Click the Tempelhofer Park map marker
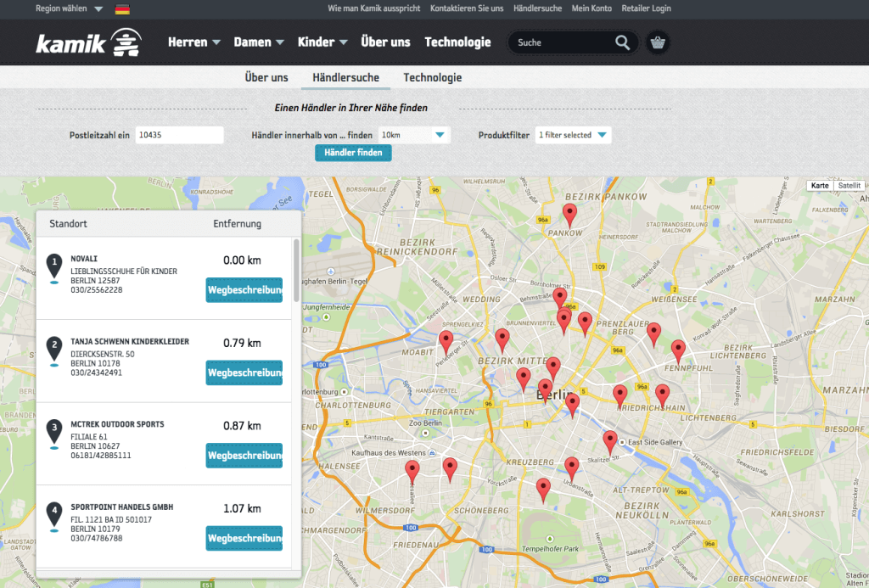The image size is (869, 588). coord(550,539)
